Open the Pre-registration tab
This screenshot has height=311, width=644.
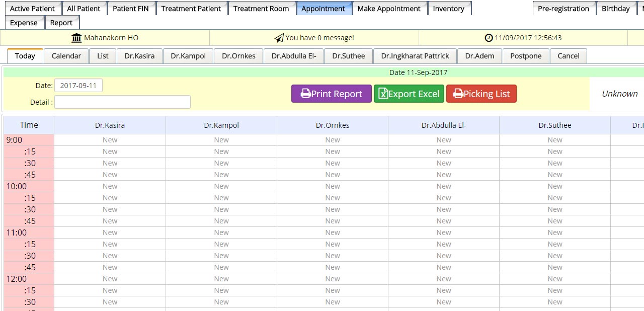tap(563, 9)
